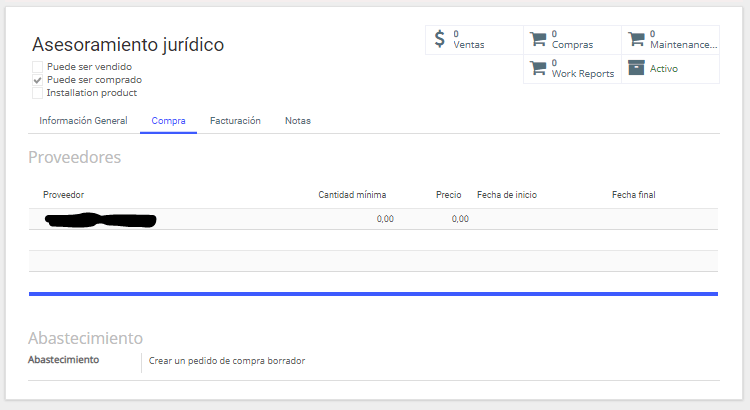Uncheck the 'Puede ser comprado' checkbox
The image size is (750, 410).
tap(37, 80)
